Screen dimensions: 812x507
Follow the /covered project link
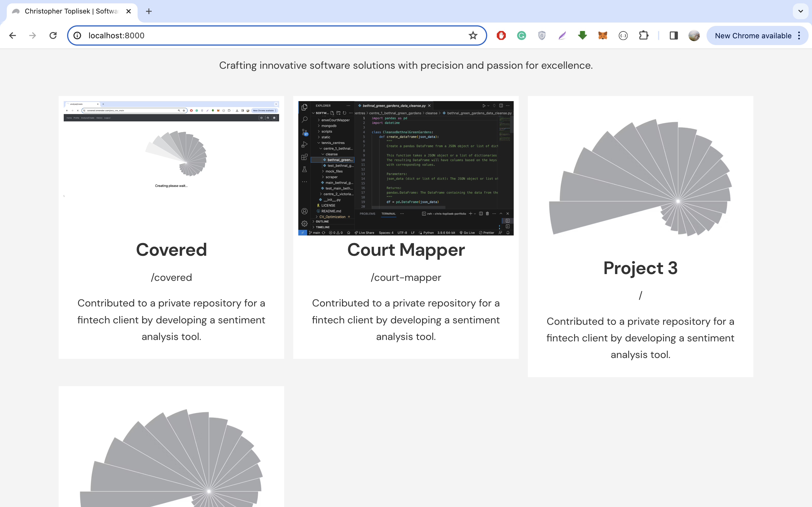point(171,277)
